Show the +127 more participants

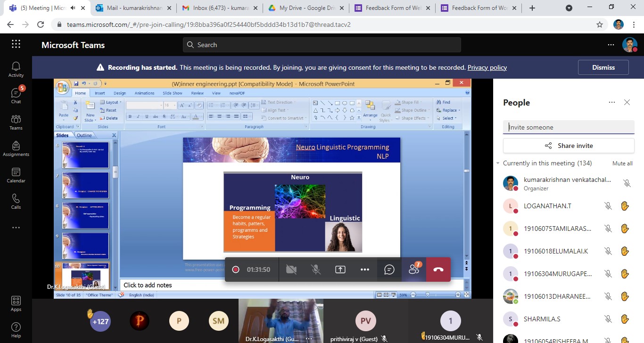pyautogui.click(x=100, y=322)
